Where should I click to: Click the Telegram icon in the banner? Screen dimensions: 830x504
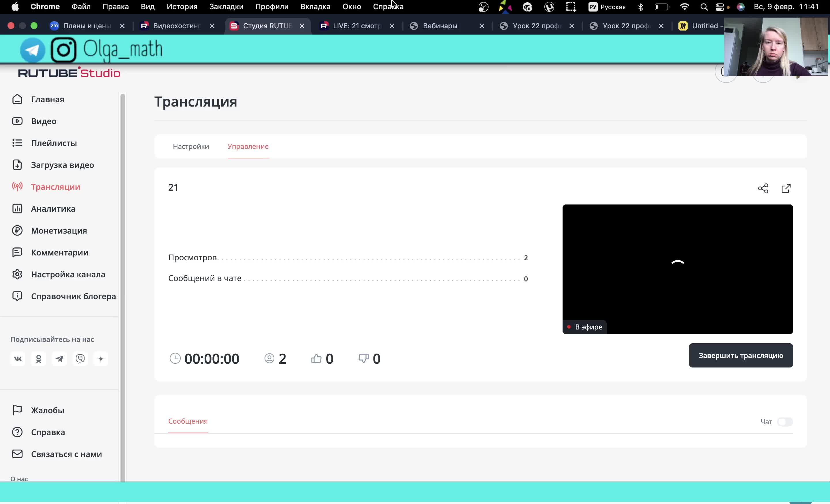pyautogui.click(x=32, y=50)
